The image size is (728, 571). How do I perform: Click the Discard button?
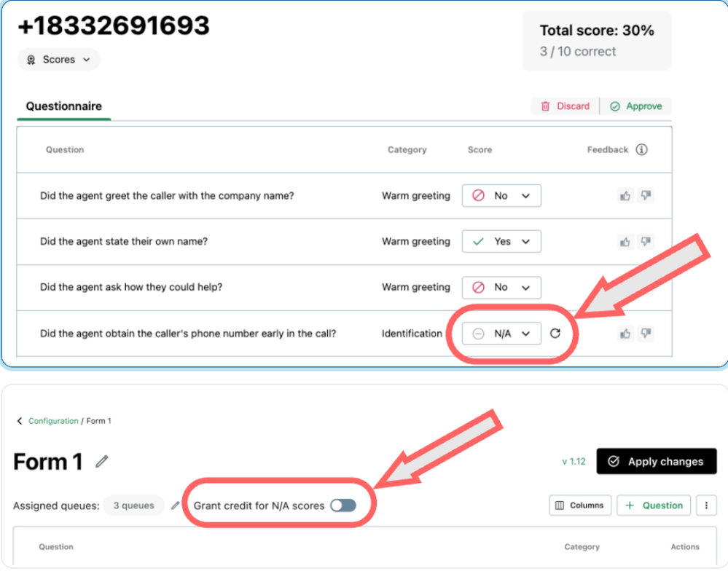[565, 106]
